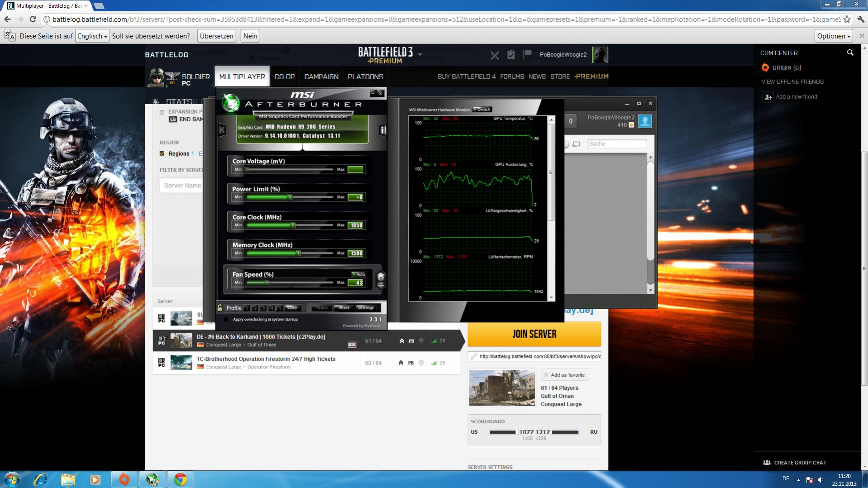Image resolution: width=868 pixels, height=488 pixels.
Task: Click the soldier portrait in Battlelog nav
Action: (x=157, y=77)
